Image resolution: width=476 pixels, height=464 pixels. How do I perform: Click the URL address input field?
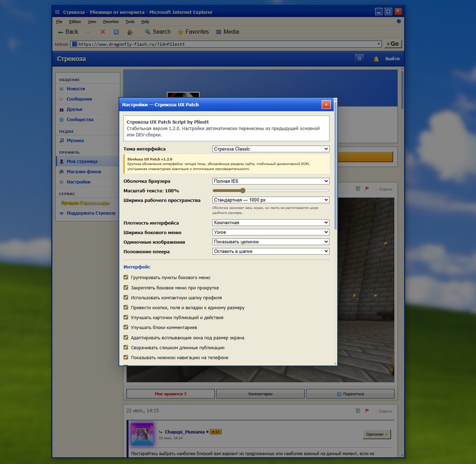226,44
